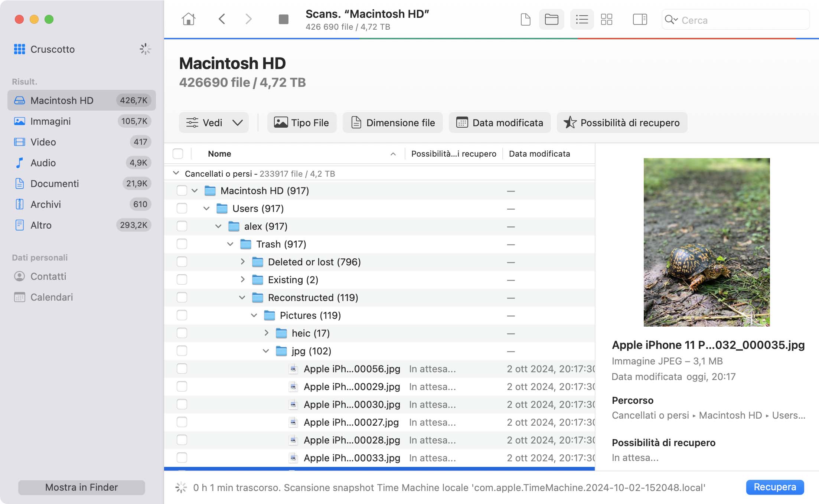Screen dimensions: 819x504
Task: Open Cruscotto dashboard grid icon
Action: pyautogui.click(x=19, y=49)
